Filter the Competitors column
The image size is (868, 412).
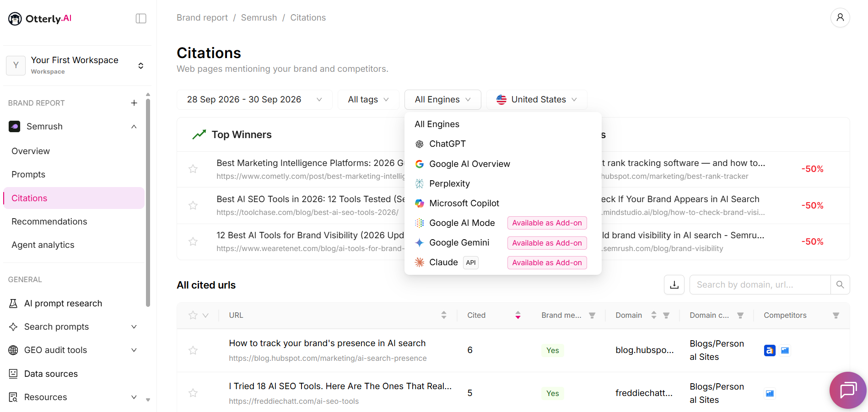click(x=836, y=316)
